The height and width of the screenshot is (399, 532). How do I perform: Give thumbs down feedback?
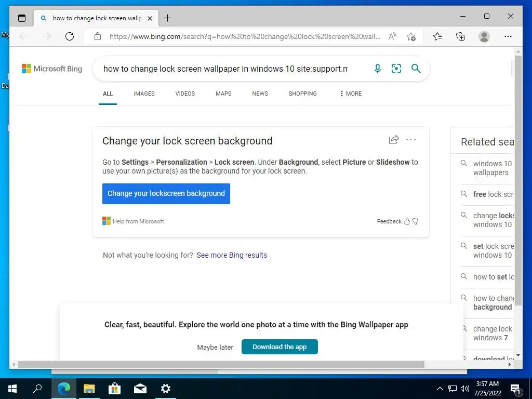pos(415,221)
